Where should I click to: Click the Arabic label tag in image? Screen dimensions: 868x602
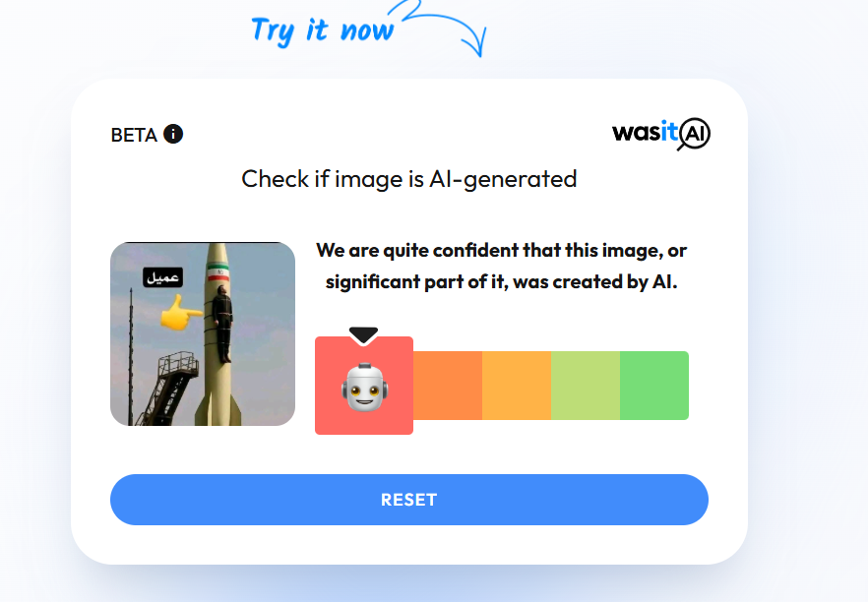click(162, 277)
